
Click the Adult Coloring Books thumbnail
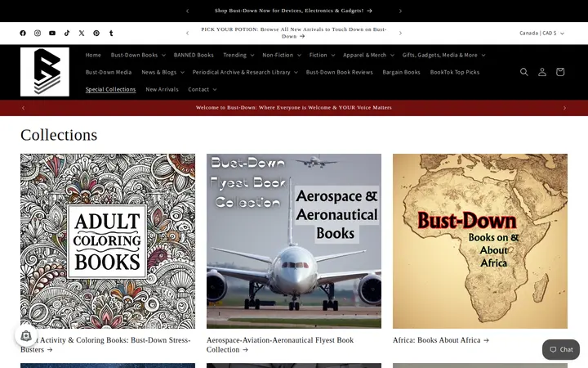click(x=108, y=241)
